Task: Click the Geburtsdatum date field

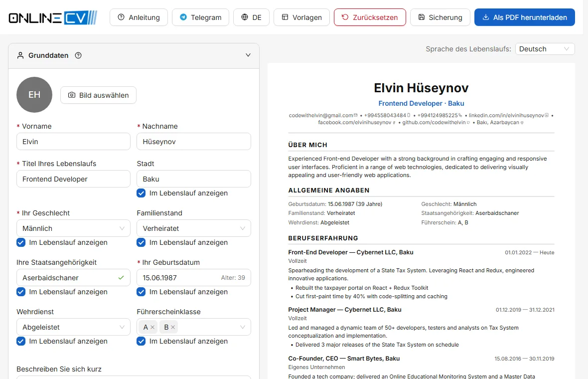Action: pyautogui.click(x=194, y=278)
